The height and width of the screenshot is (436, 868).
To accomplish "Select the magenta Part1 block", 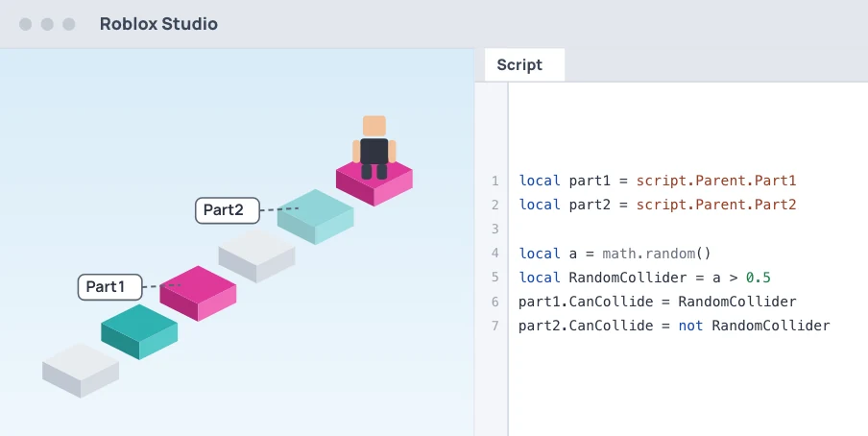I will 198,294.
